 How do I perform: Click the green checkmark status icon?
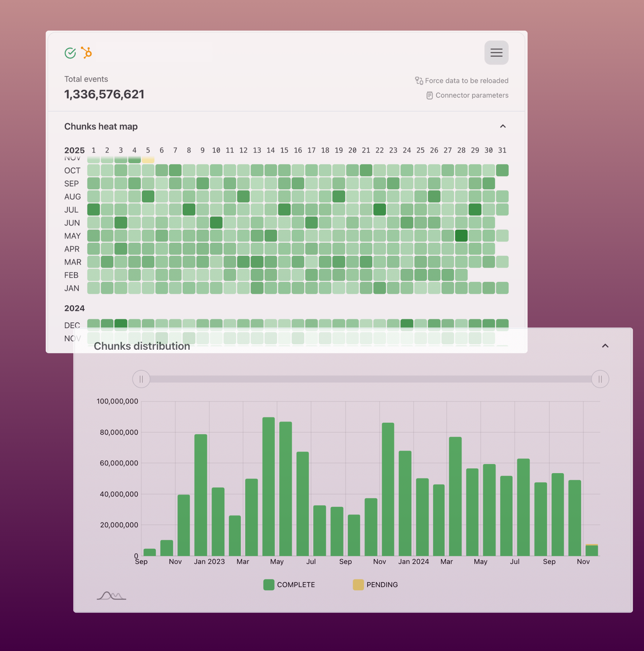point(70,52)
